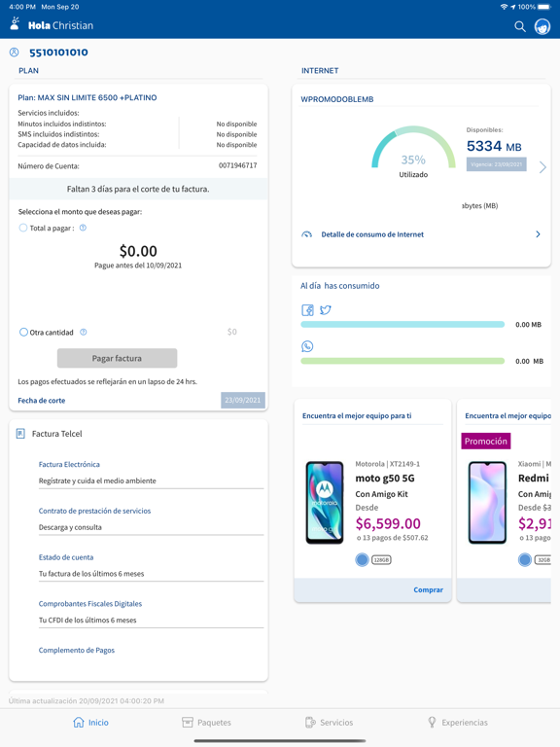
Task: Tap the phone number 5510101010
Action: [x=58, y=53]
